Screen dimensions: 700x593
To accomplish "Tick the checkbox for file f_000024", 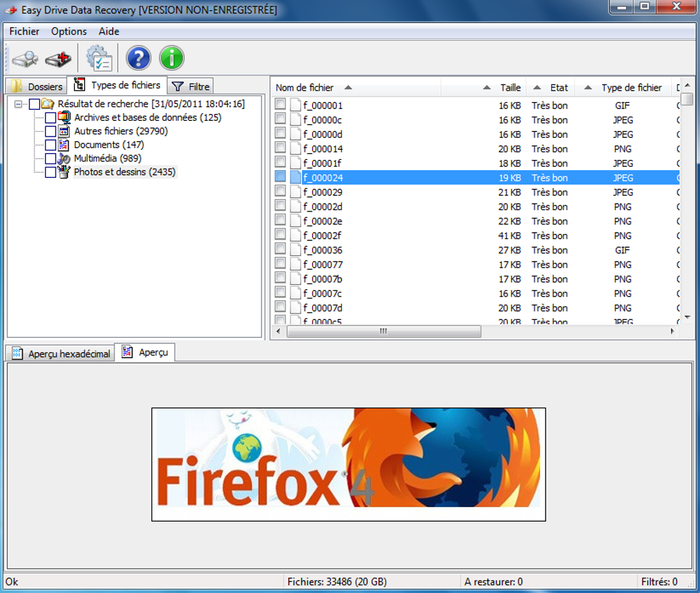I will (x=281, y=176).
